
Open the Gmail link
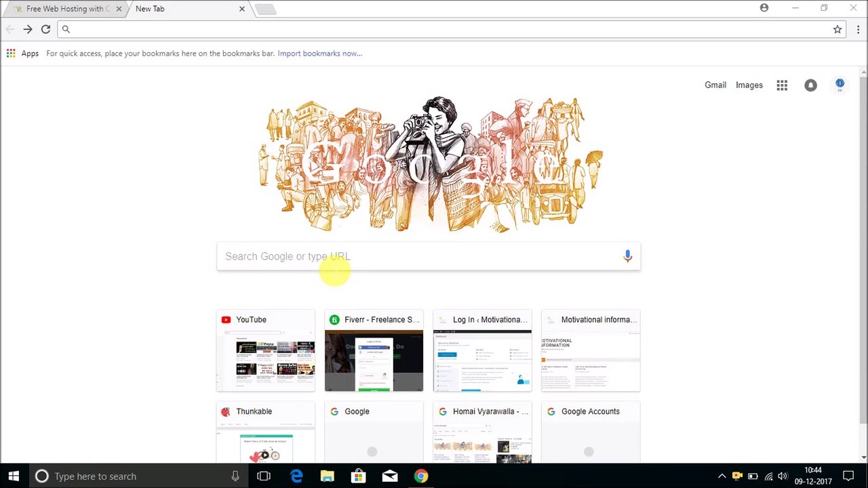[x=715, y=85]
